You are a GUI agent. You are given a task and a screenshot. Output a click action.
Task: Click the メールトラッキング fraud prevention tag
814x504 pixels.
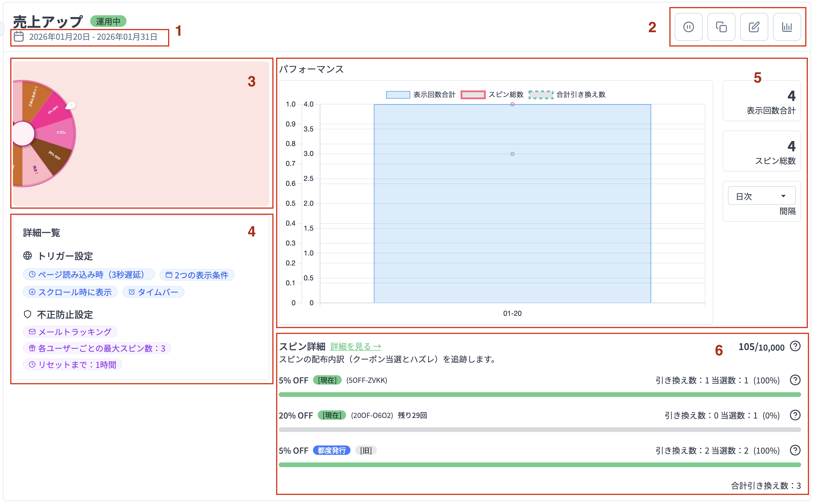[x=70, y=332]
